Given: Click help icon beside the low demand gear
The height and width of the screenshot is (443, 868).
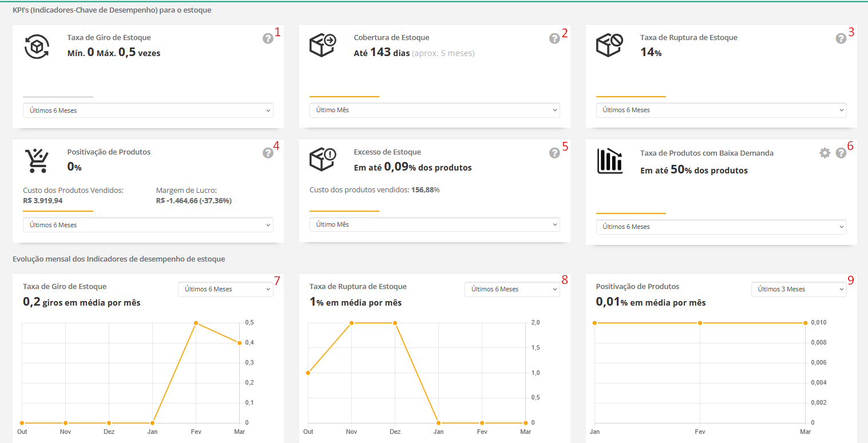Looking at the screenshot, I should [841, 153].
